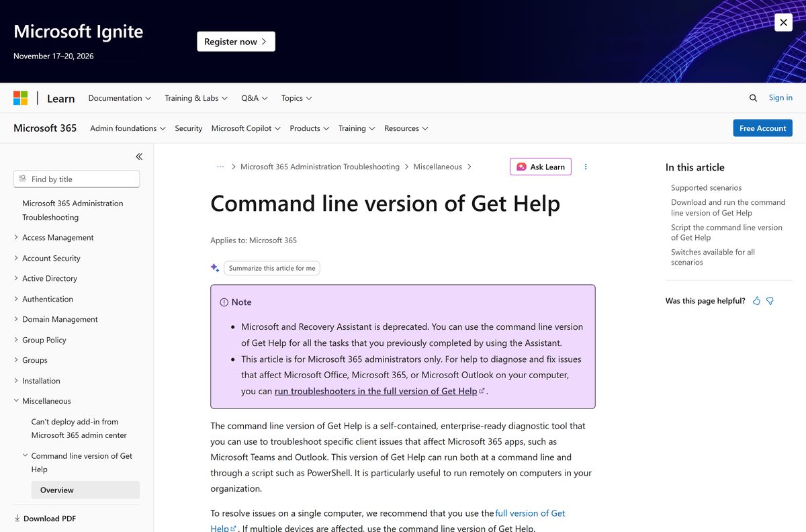Click the breadcrumb ellipsis icon
This screenshot has height=532, width=806.
click(x=220, y=167)
